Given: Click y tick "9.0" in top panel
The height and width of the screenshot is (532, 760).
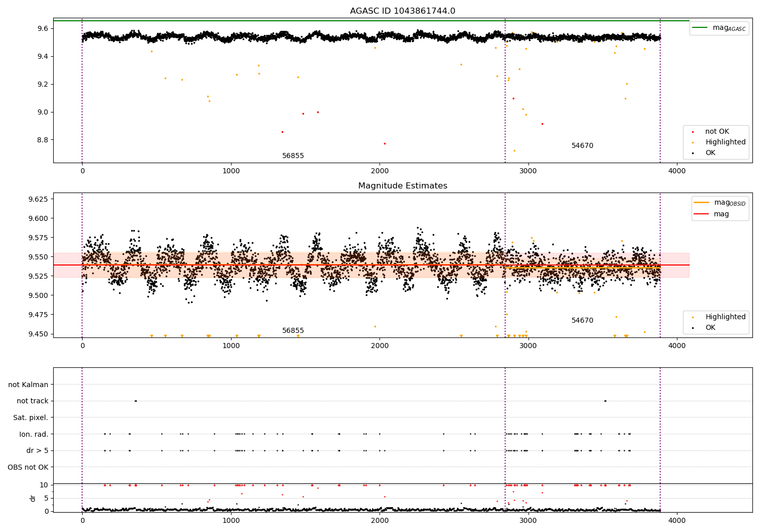Looking at the screenshot, I should 42,112.
